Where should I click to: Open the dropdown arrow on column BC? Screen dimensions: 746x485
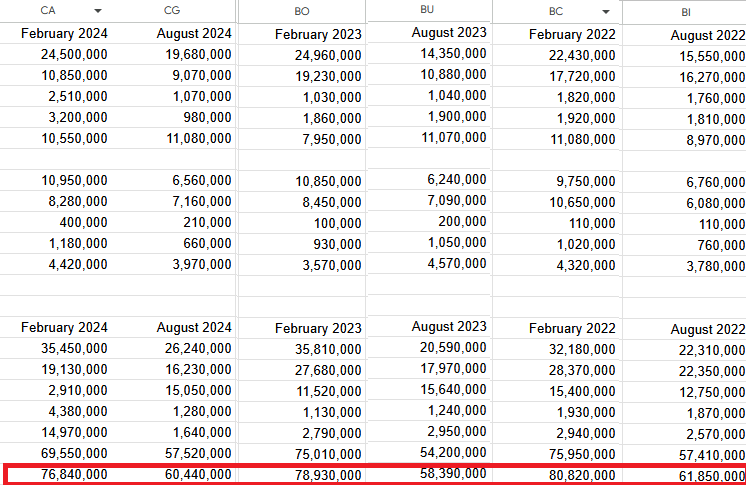point(606,12)
